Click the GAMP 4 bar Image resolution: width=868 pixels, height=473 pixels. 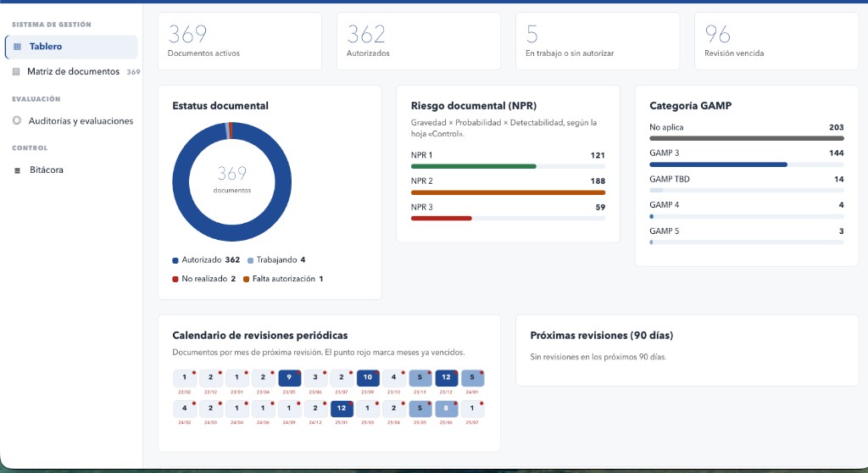click(x=746, y=216)
